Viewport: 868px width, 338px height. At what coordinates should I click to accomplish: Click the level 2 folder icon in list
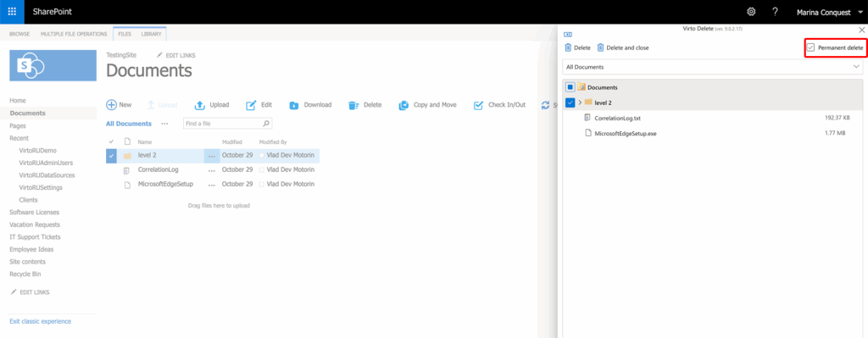coord(127,156)
